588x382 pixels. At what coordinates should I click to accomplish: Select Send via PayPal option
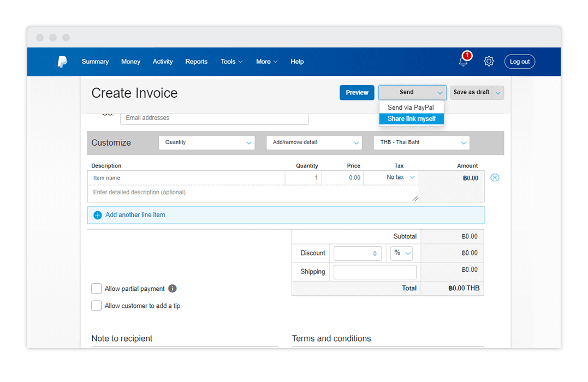(x=411, y=108)
